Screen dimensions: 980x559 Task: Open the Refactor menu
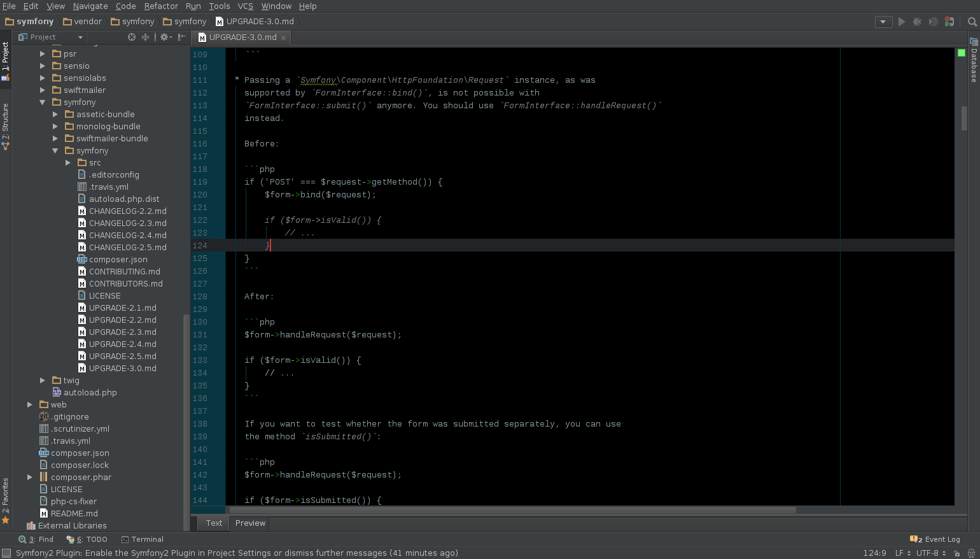(x=161, y=6)
